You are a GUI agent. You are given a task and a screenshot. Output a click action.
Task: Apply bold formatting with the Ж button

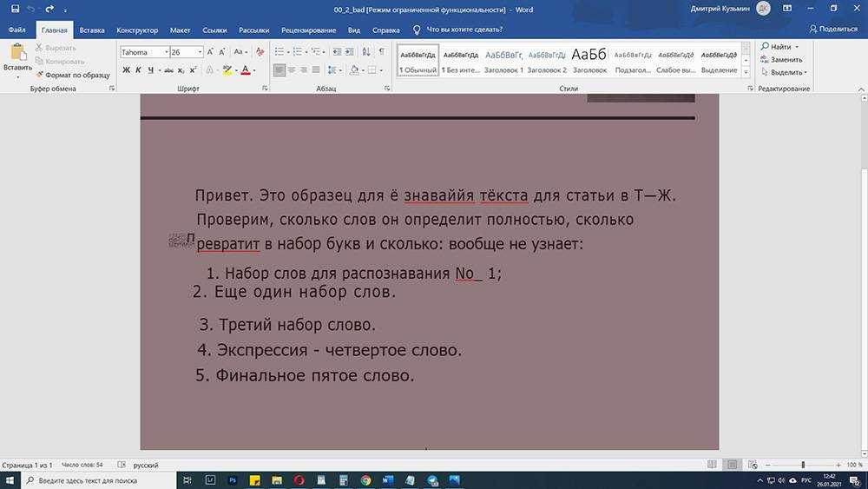tap(127, 70)
